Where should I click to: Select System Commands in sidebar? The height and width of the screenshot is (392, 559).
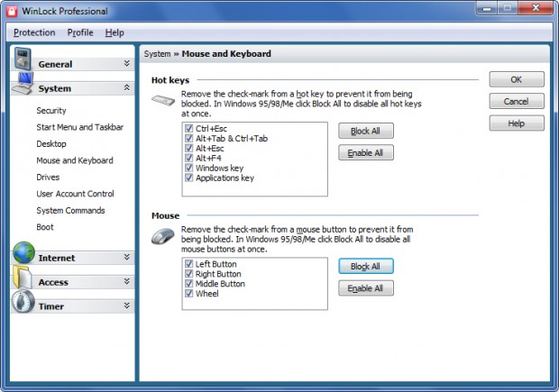(70, 211)
